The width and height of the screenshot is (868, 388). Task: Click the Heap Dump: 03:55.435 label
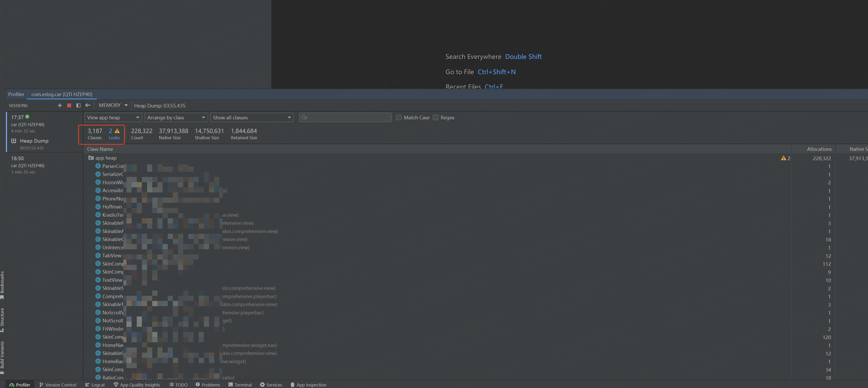[x=160, y=106]
